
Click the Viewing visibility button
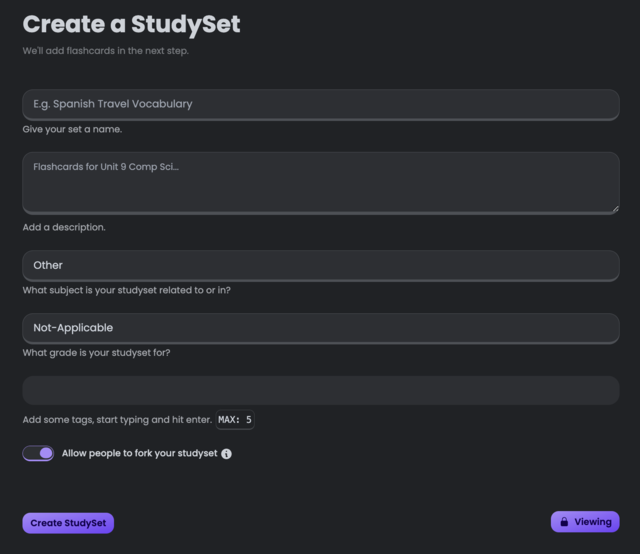click(x=585, y=522)
